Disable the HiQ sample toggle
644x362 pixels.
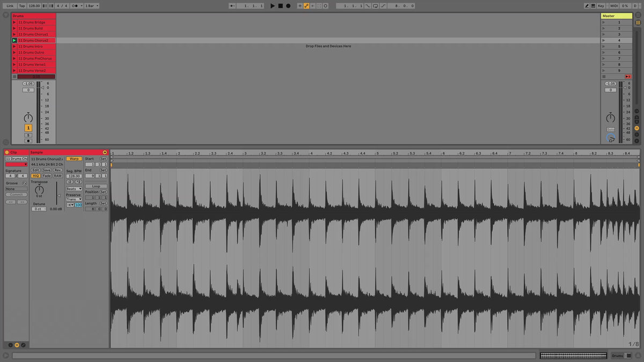tap(35, 176)
